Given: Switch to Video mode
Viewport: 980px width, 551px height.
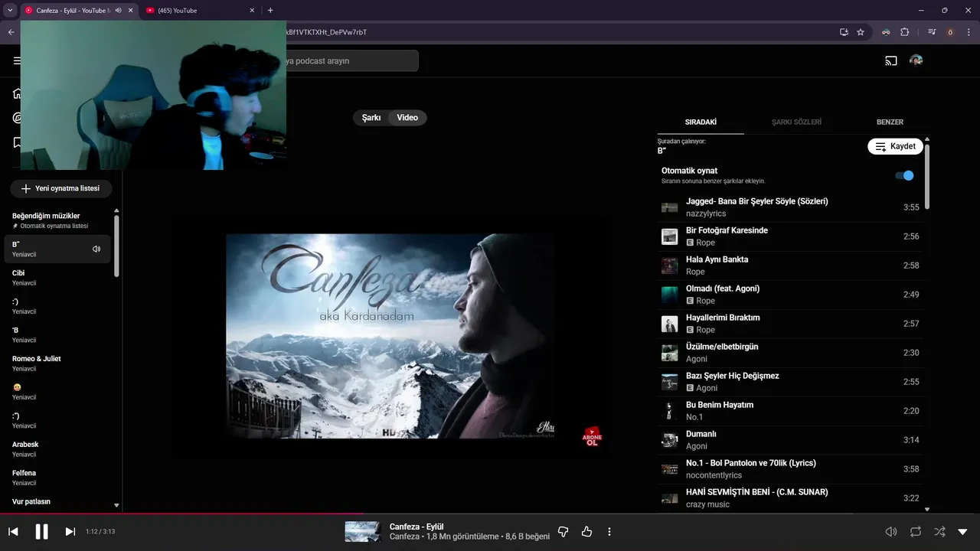Looking at the screenshot, I should pos(407,118).
